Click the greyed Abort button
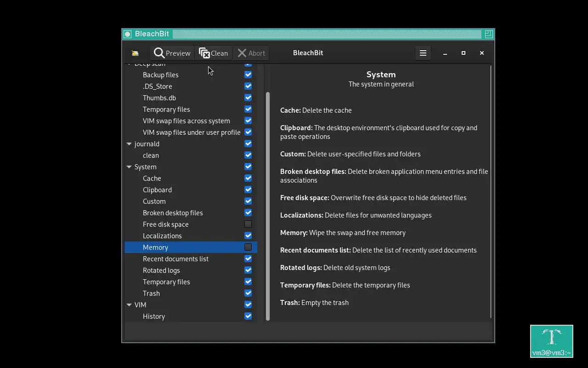 pyautogui.click(x=251, y=53)
